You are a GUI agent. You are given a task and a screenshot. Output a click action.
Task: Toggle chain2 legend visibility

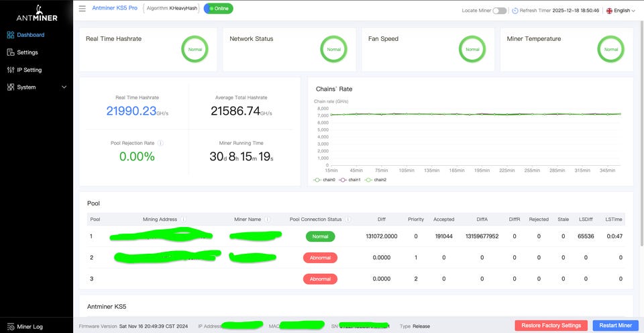[375, 180]
